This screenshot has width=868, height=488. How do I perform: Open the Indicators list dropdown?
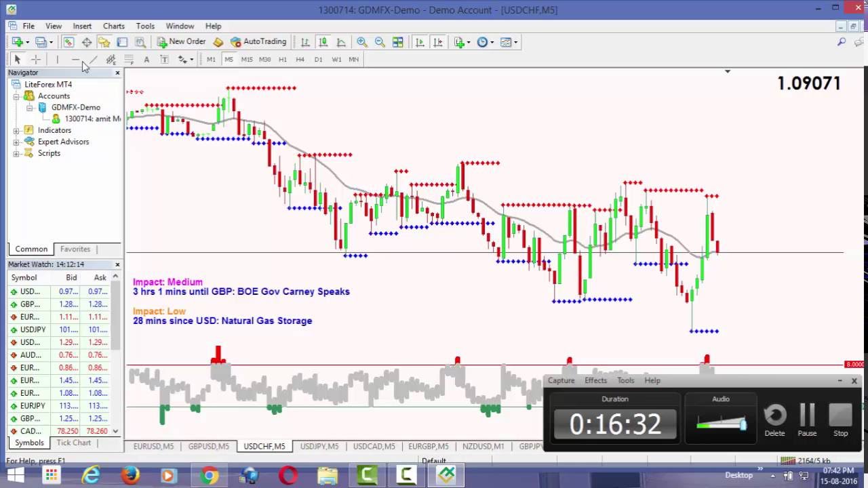(x=462, y=42)
